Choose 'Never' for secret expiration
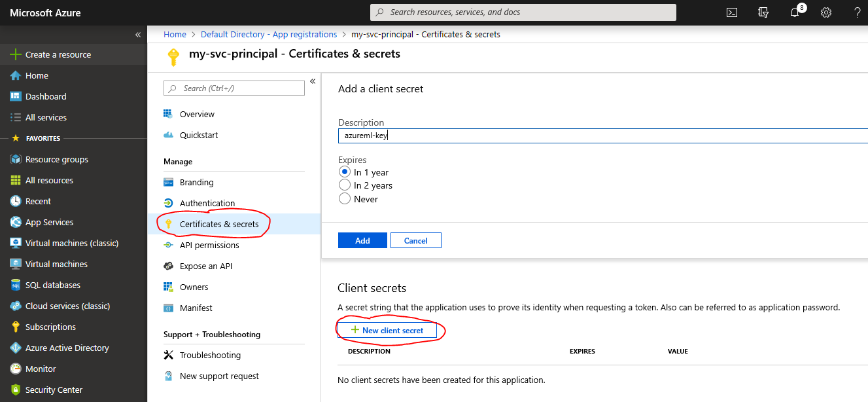Viewport: 868px width, 402px height. click(x=345, y=199)
